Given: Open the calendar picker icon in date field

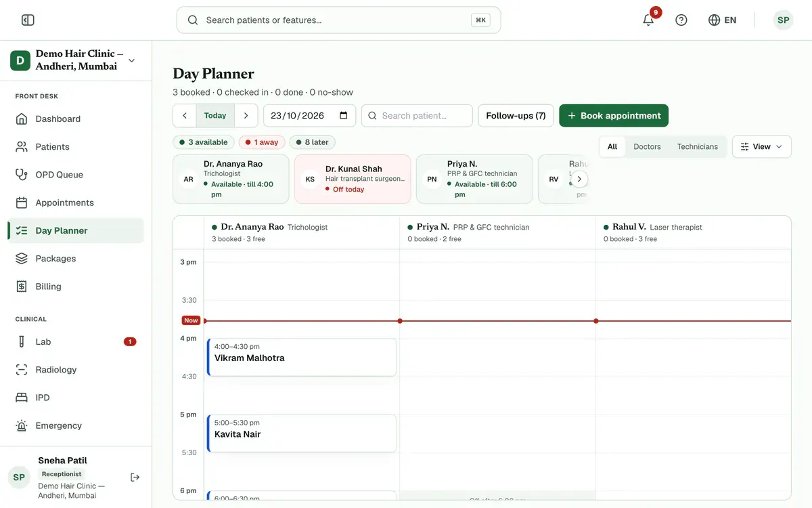Looking at the screenshot, I should pyautogui.click(x=344, y=116).
